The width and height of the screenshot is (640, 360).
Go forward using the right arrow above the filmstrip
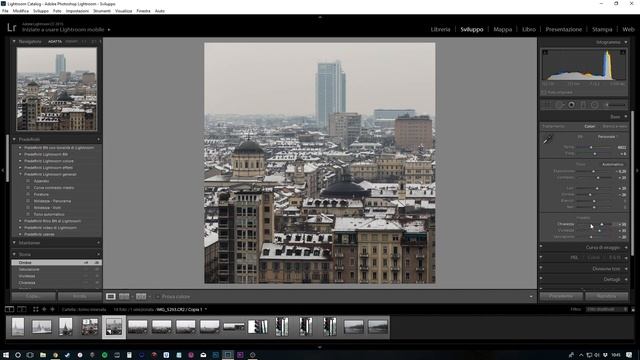point(52,309)
